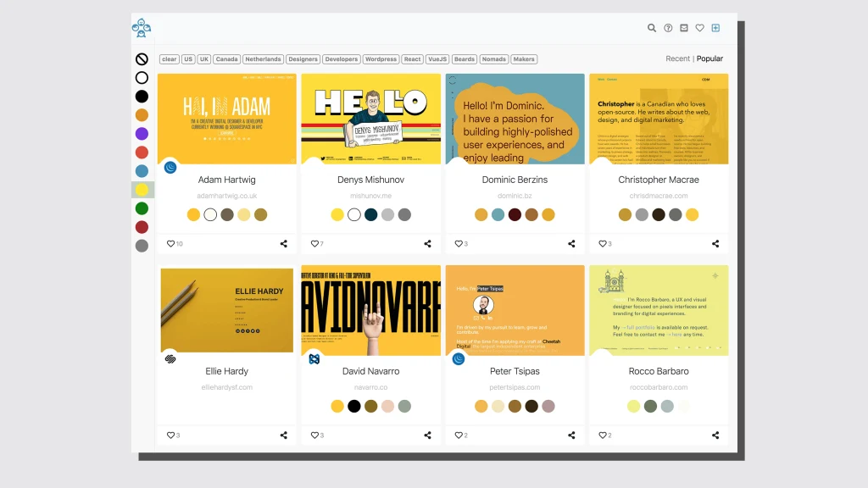This screenshot has height=488, width=868.
Task: Click the contact envelope icon
Action: point(684,28)
